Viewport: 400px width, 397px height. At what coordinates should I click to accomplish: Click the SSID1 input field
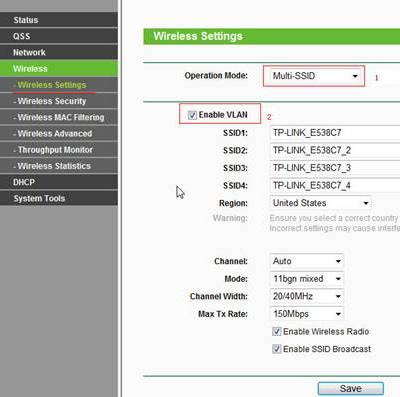click(x=335, y=133)
